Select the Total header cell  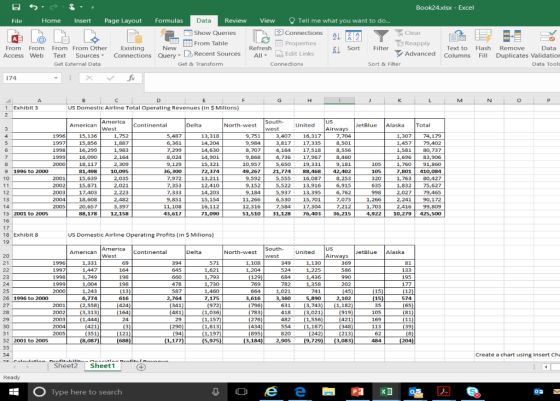point(430,125)
